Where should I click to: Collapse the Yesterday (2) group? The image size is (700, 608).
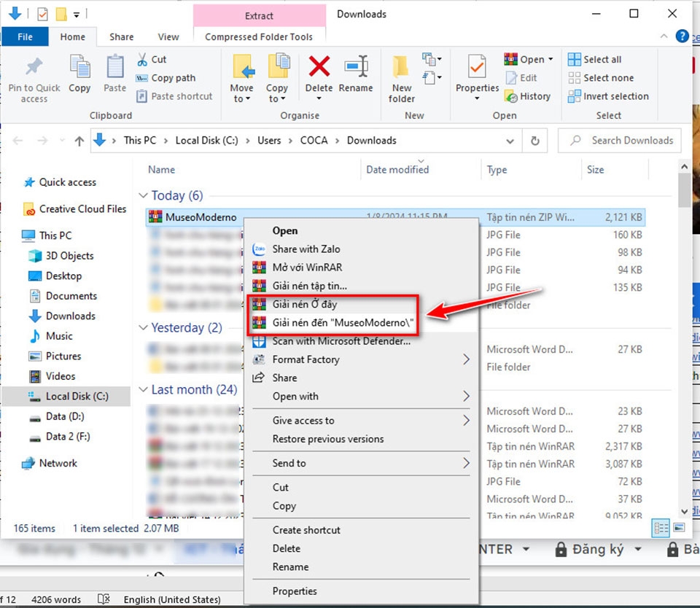(x=143, y=327)
